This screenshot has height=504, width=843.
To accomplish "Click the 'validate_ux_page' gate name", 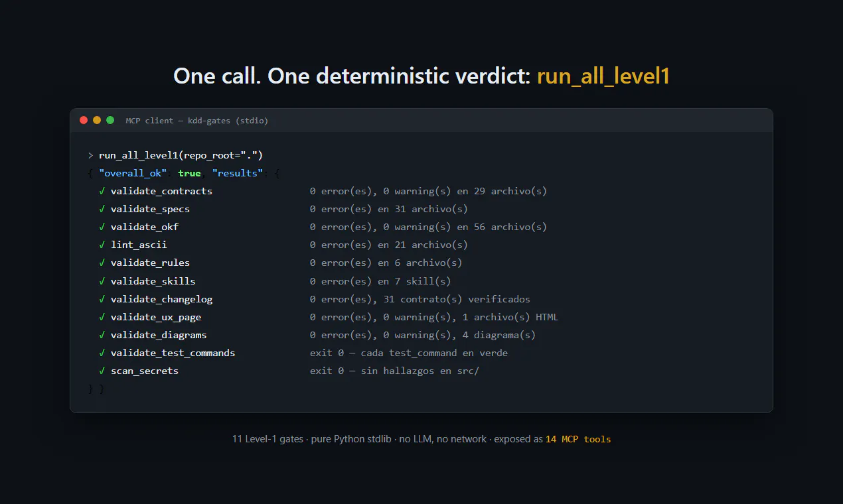I will pos(156,317).
